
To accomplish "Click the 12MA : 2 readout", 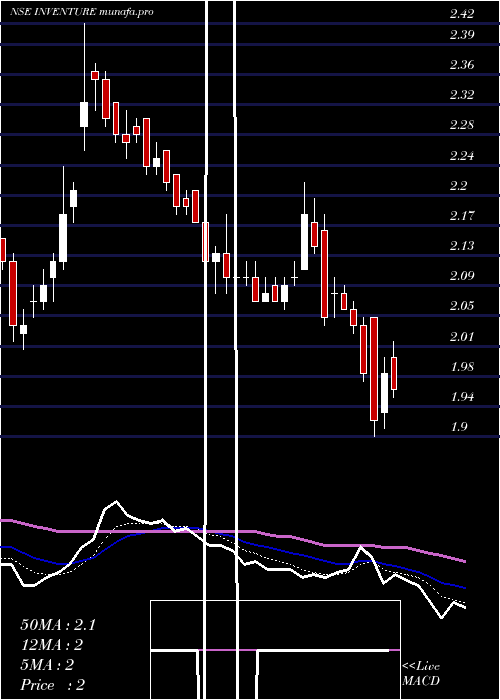I will click(x=52, y=645).
